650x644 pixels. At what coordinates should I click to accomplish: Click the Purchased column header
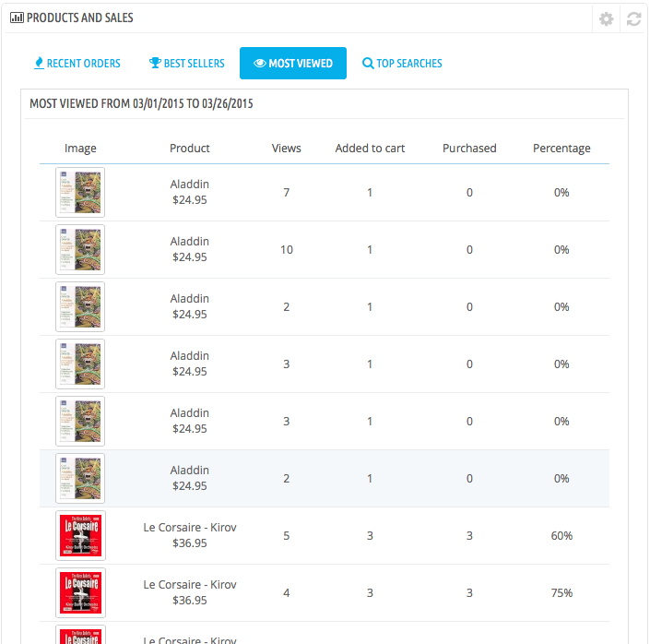click(x=469, y=149)
